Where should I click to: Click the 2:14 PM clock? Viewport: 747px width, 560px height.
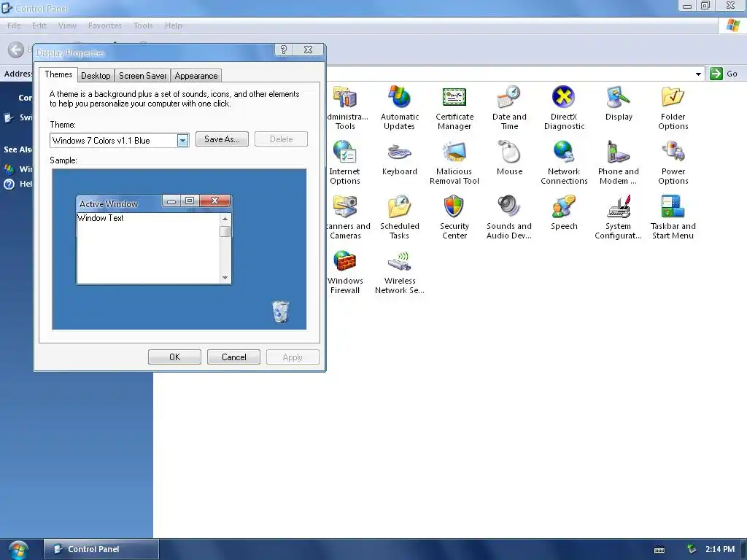(720, 549)
